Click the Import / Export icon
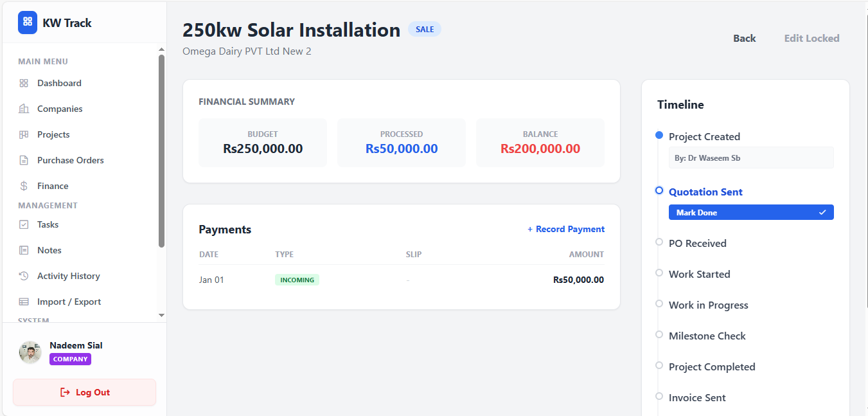The width and height of the screenshot is (868, 416). pos(24,302)
